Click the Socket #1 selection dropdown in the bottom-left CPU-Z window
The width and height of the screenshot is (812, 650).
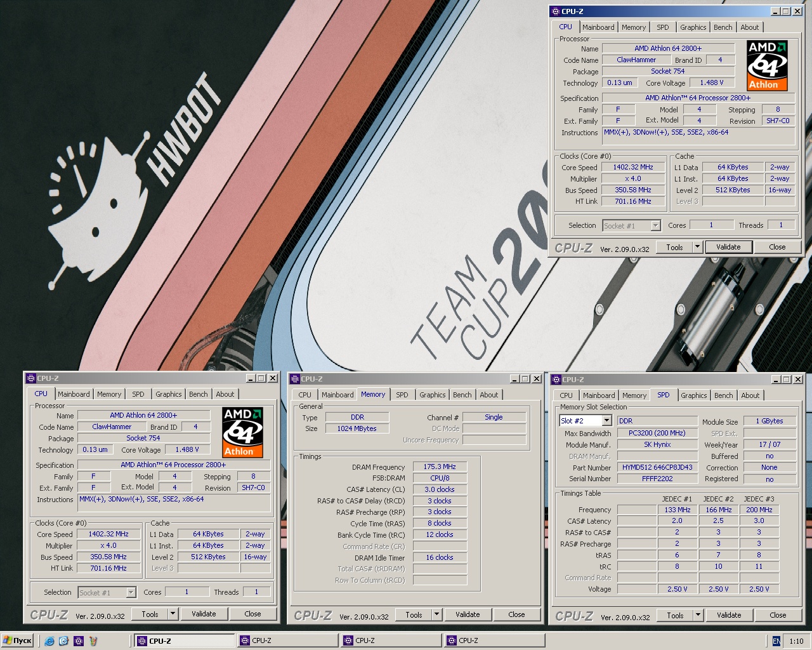coord(107,592)
